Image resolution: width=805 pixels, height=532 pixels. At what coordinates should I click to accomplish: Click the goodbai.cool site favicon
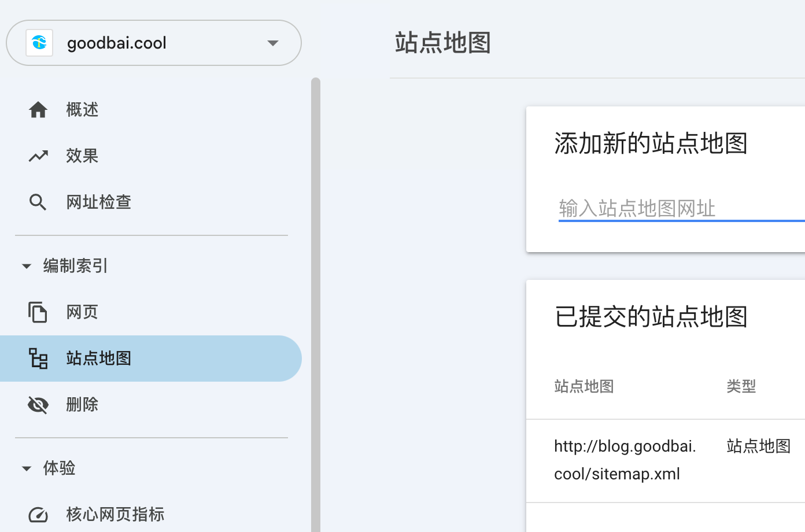(39, 43)
